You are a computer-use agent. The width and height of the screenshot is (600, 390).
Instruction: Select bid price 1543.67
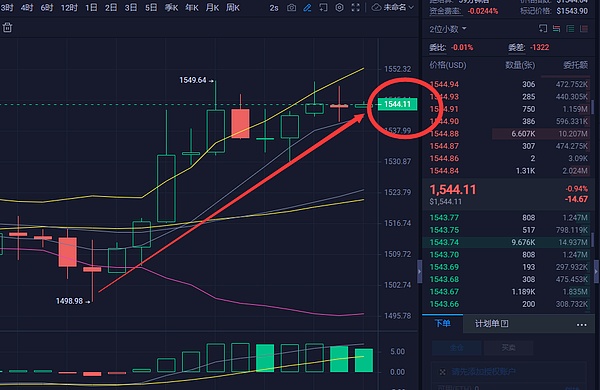tap(444, 292)
